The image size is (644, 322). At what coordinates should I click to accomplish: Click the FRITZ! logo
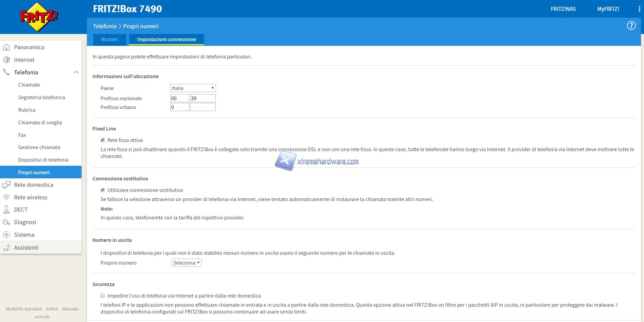point(39,17)
